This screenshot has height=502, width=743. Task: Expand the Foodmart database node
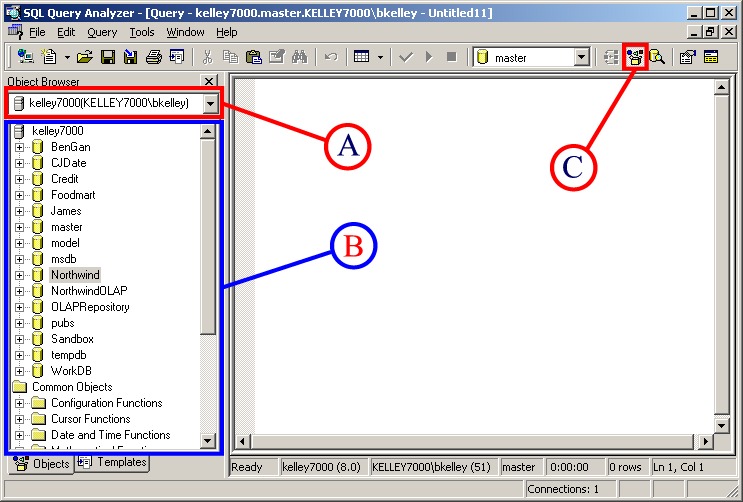point(19,195)
